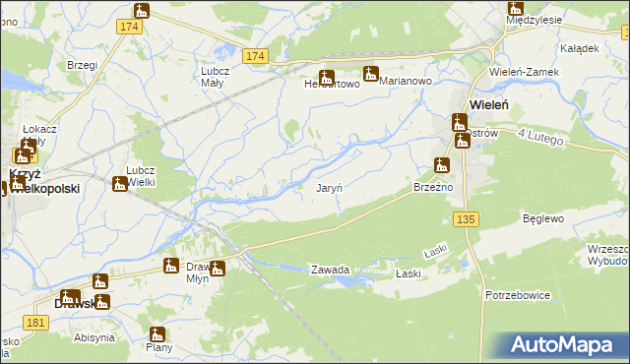630x364 pixels.
Task: Click the road 181 shield
Action: 35,323
